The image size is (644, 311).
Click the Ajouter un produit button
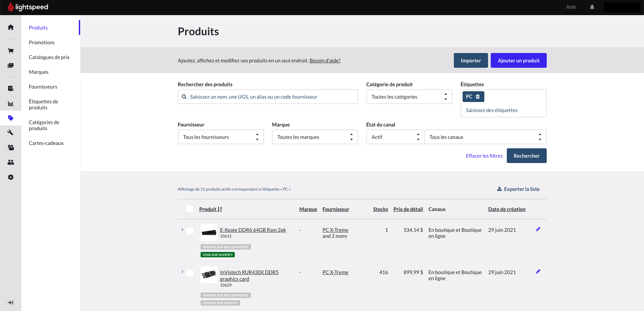[x=518, y=60]
